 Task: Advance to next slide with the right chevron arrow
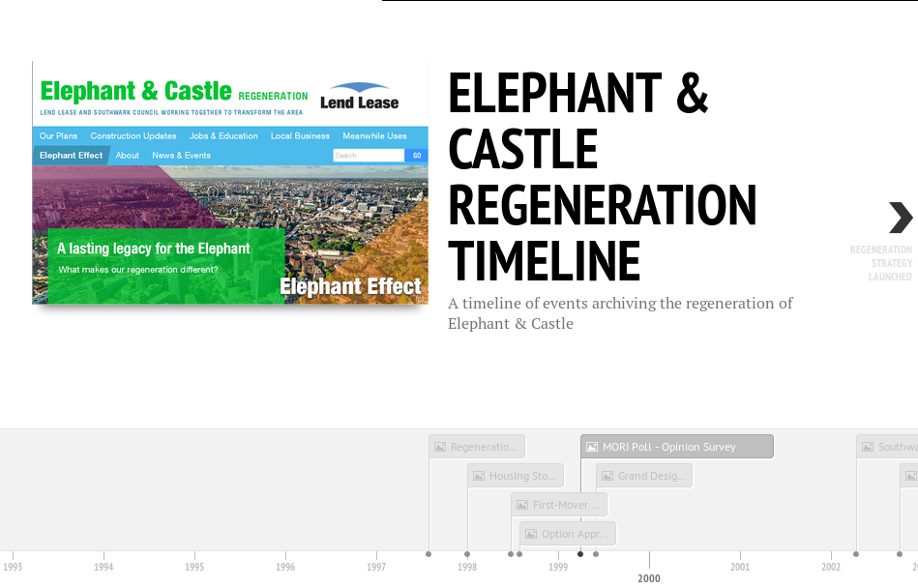901,218
